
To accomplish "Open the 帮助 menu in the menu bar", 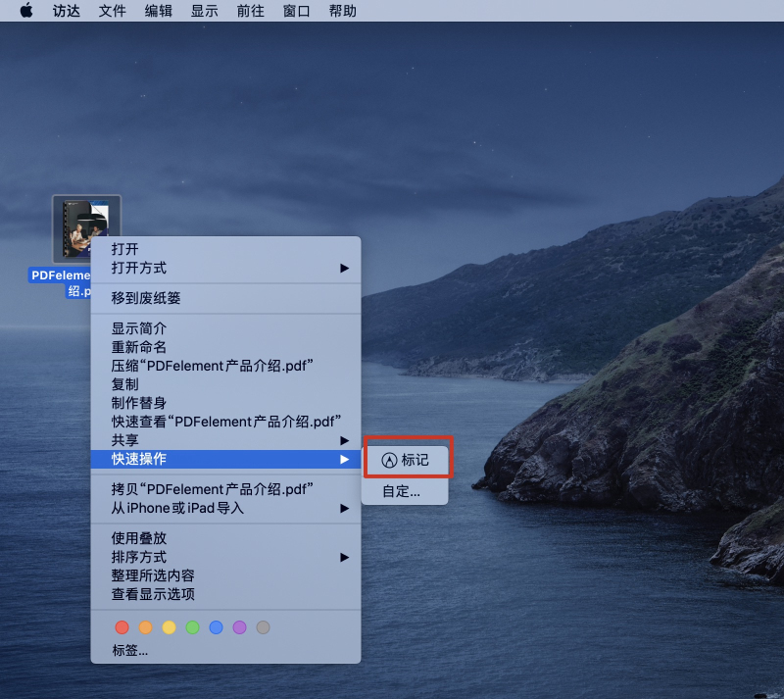I will tap(342, 11).
